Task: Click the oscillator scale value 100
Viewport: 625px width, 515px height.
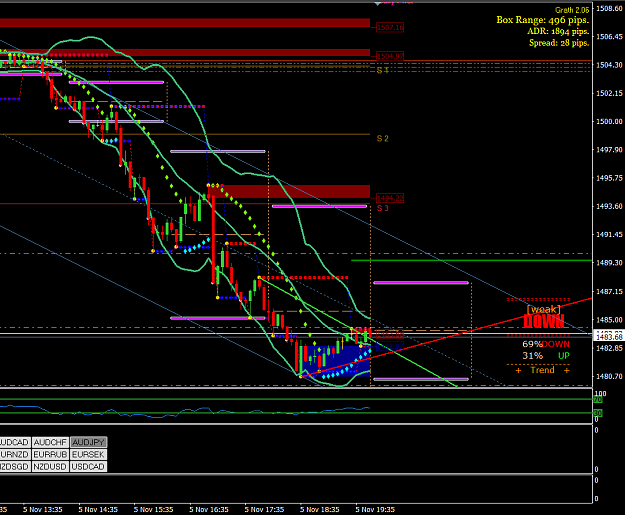Action: point(600,394)
